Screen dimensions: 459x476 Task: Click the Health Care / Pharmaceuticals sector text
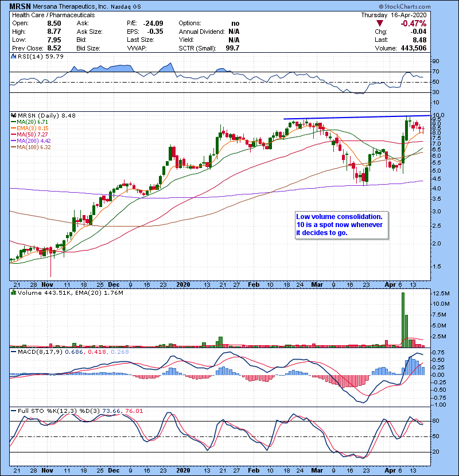53,15
